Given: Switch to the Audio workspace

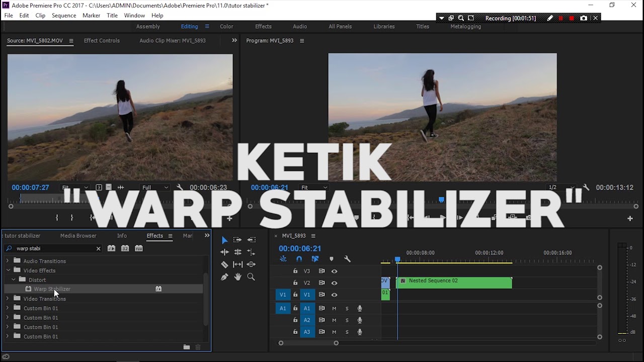Looking at the screenshot, I should (x=300, y=27).
